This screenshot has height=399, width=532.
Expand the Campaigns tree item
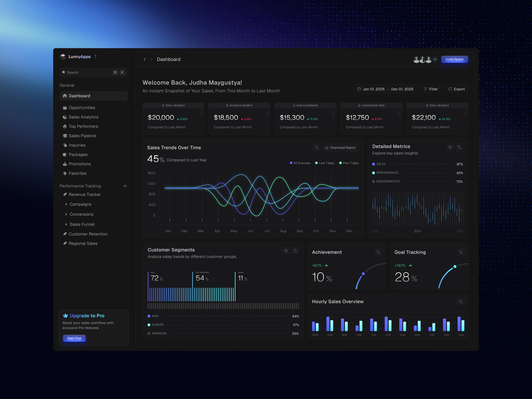click(x=66, y=204)
